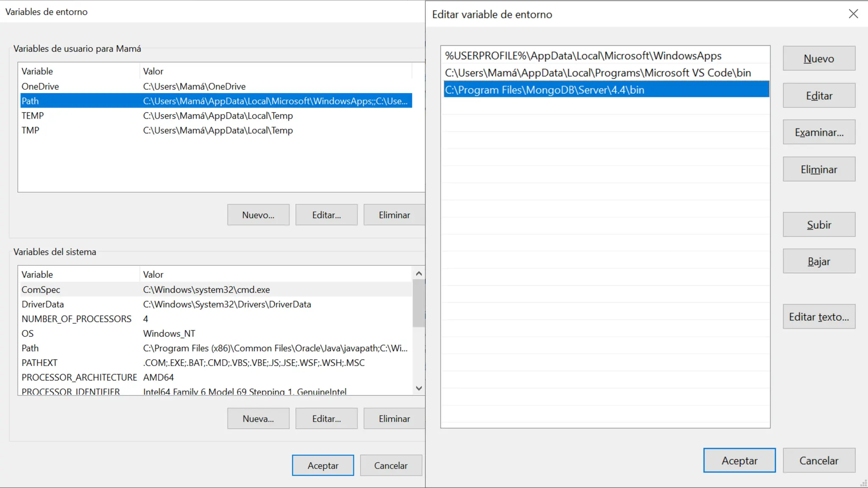The width and height of the screenshot is (868, 488).
Task: Click Eliminar to remove the selected path
Action: 818,169
